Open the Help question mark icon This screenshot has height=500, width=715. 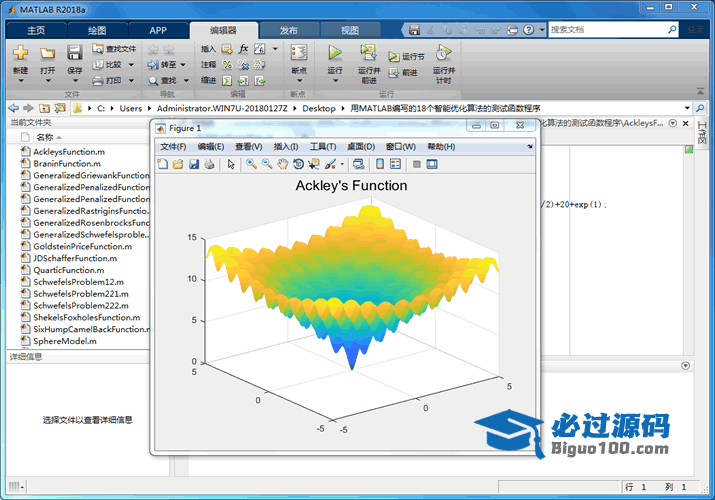point(528,30)
